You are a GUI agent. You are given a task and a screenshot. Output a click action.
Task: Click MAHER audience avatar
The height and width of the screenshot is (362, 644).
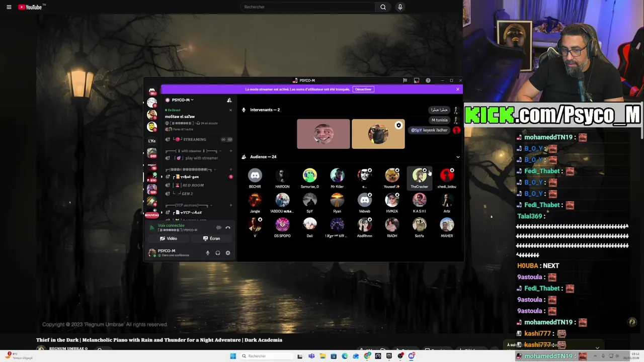447,225
